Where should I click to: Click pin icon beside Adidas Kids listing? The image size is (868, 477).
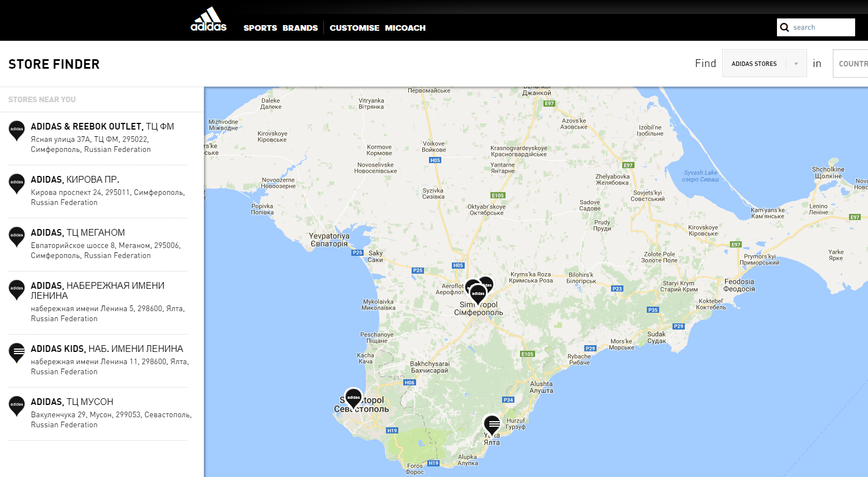click(x=17, y=352)
